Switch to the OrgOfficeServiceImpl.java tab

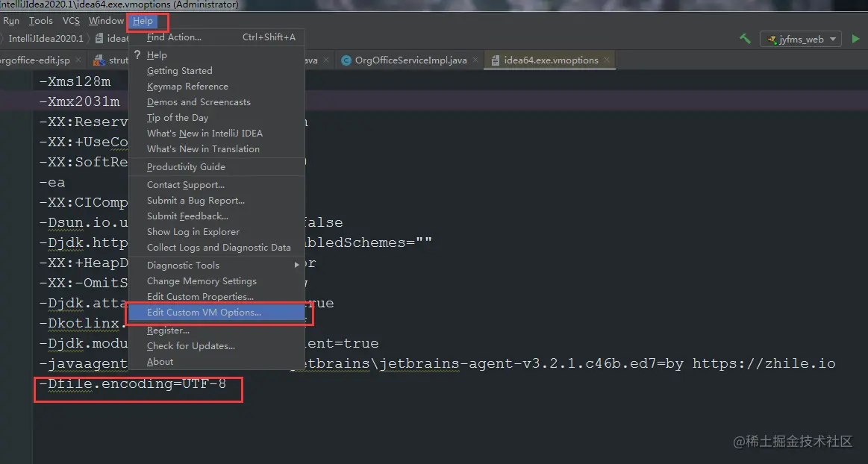410,60
